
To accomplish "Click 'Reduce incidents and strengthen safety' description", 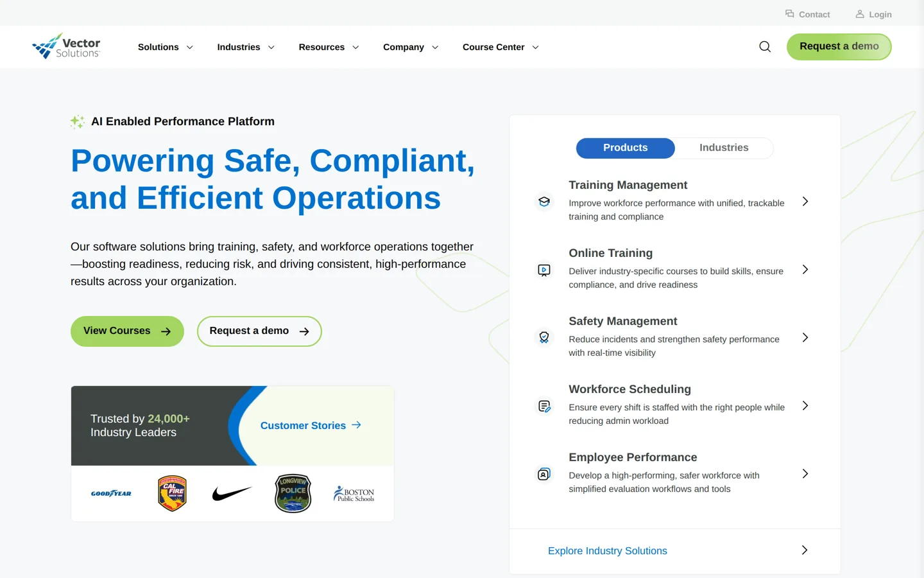I will 674,346.
